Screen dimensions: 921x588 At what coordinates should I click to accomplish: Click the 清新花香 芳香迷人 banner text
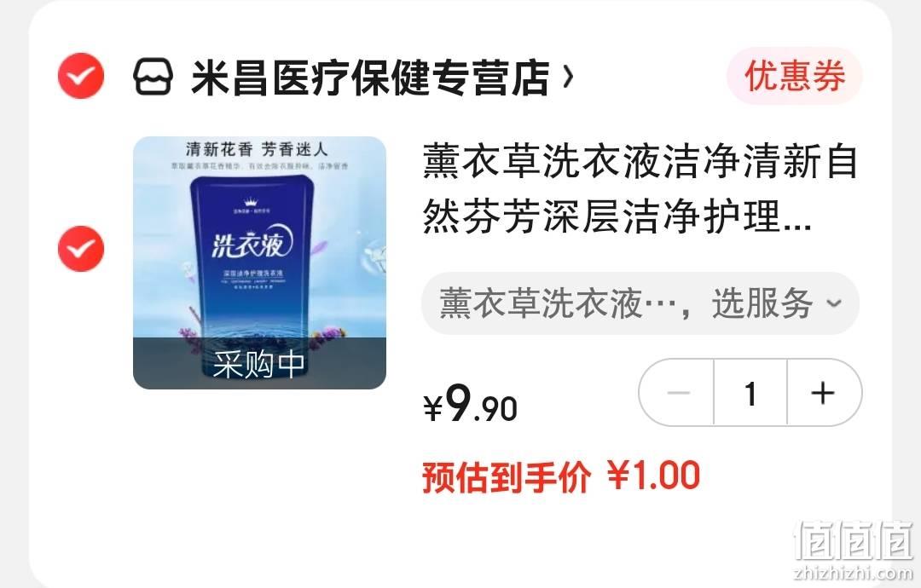point(257,149)
